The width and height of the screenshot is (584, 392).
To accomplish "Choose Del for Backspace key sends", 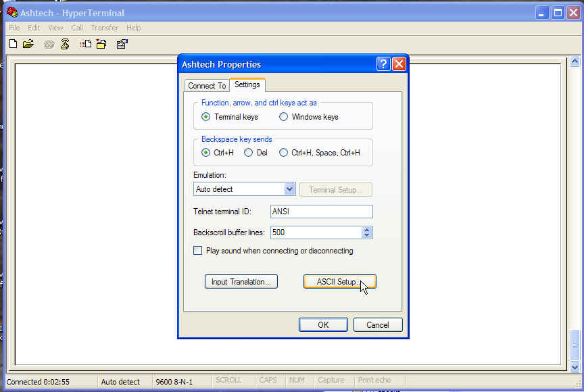I will pyautogui.click(x=249, y=153).
